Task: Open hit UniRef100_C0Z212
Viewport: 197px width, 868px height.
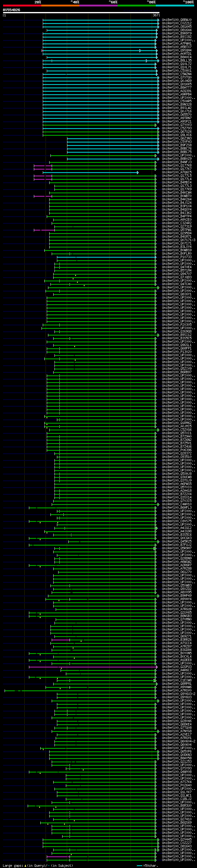Action: pos(176,23)
